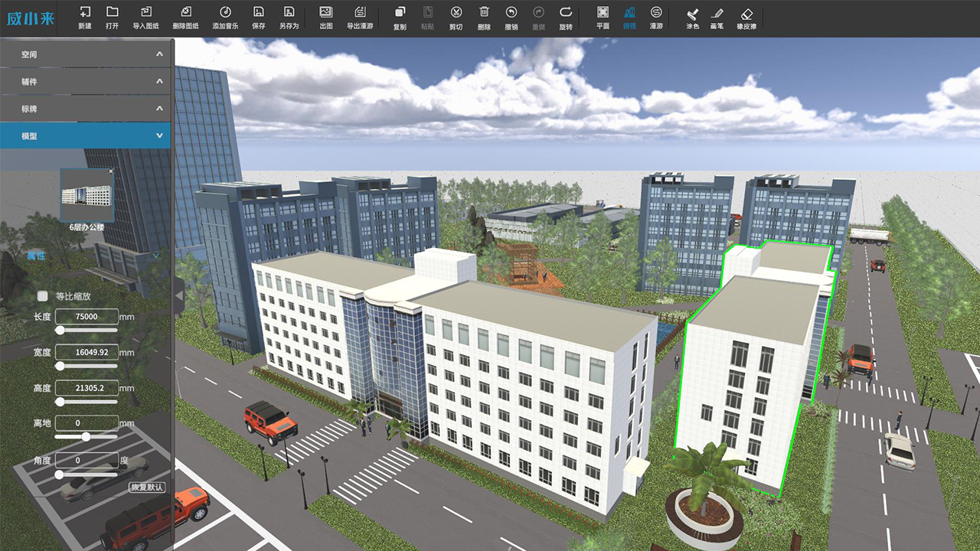
Task: Select the 涂色 paint color tool
Action: [692, 18]
